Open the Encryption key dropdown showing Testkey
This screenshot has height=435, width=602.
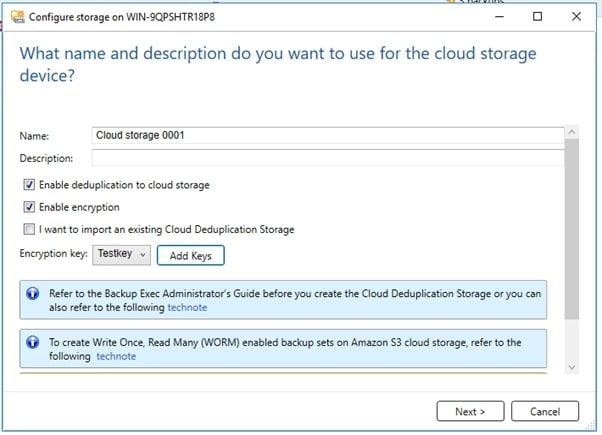[122, 255]
